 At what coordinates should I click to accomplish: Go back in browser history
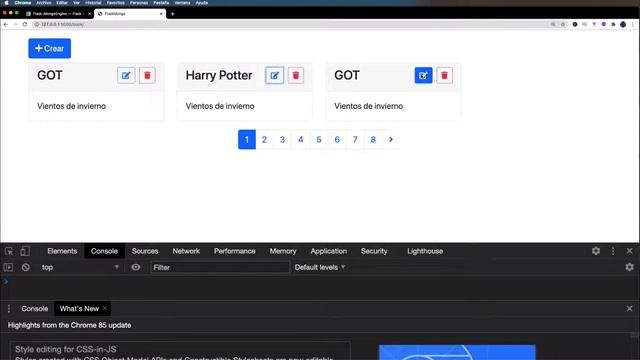pos(6,24)
